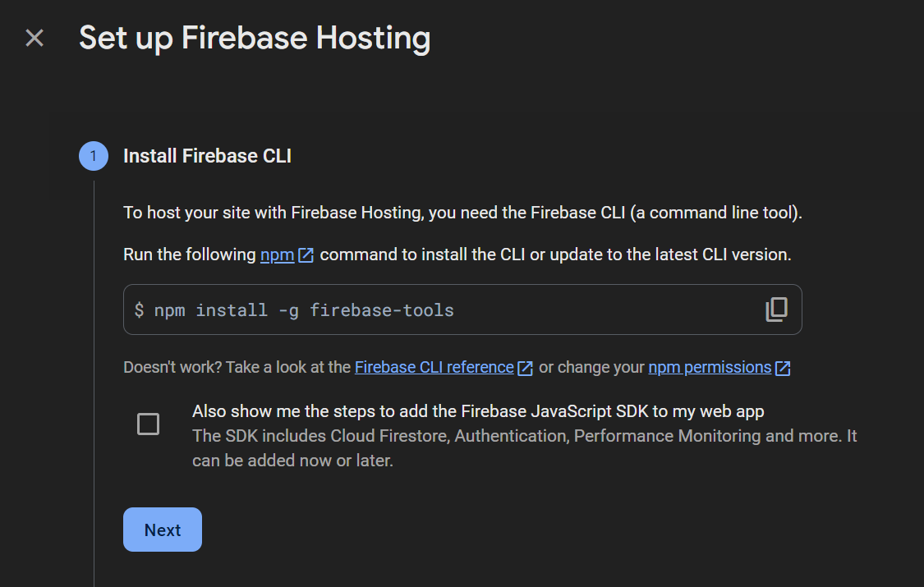This screenshot has width=924, height=587.
Task: Click the 'Also show me the steps' label
Action: point(478,411)
